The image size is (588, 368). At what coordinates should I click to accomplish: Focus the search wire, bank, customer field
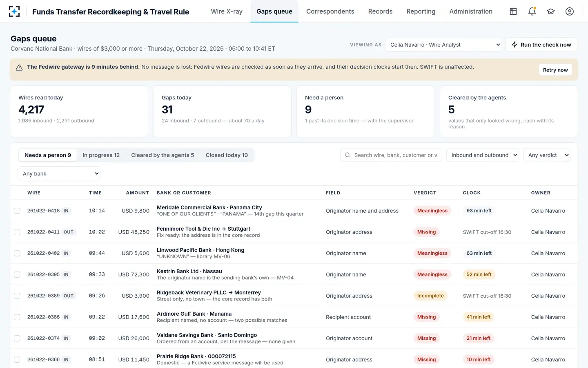click(391, 155)
